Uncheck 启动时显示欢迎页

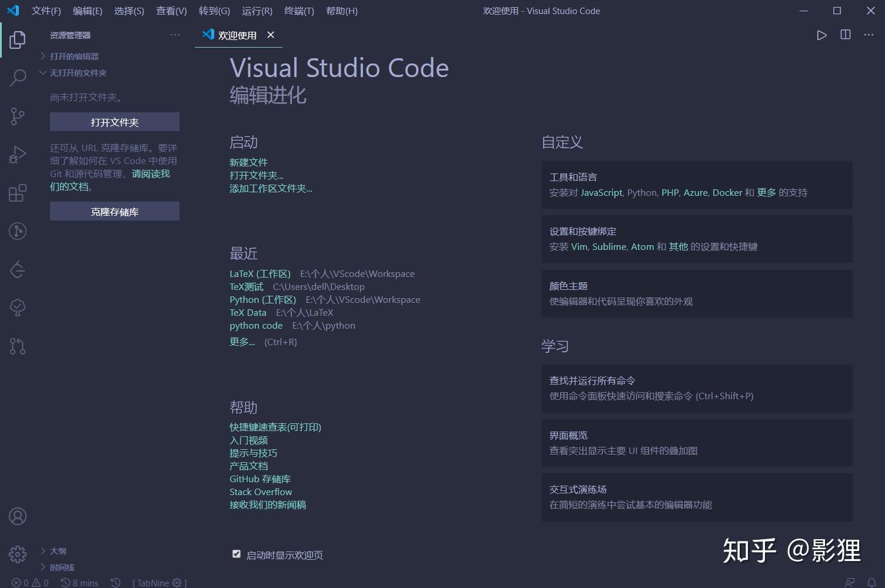click(x=236, y=553)
